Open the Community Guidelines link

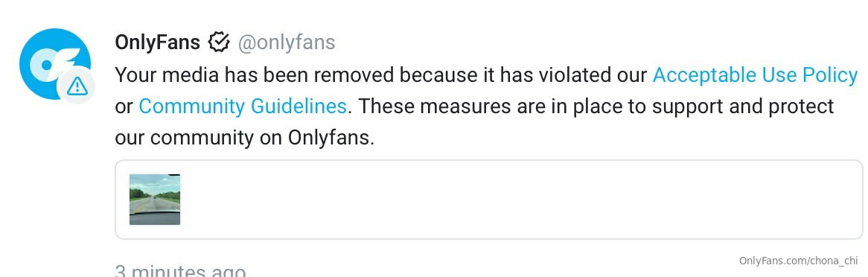(x=243, y=106)
